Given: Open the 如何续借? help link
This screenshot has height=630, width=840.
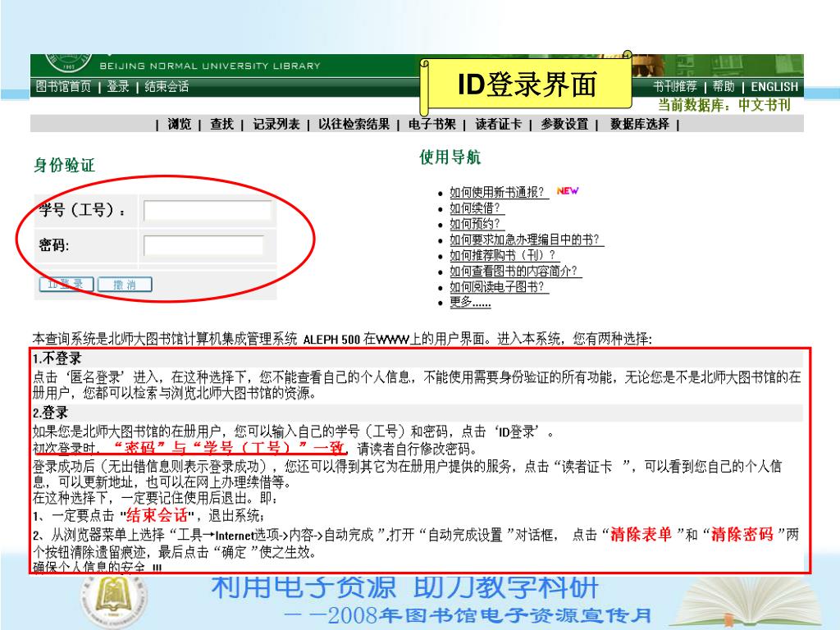Looking at the screenshot, I should [x=477, y=208].
